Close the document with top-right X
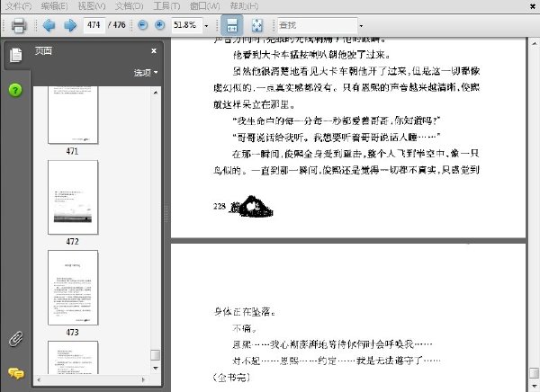 tap(532, 6)
